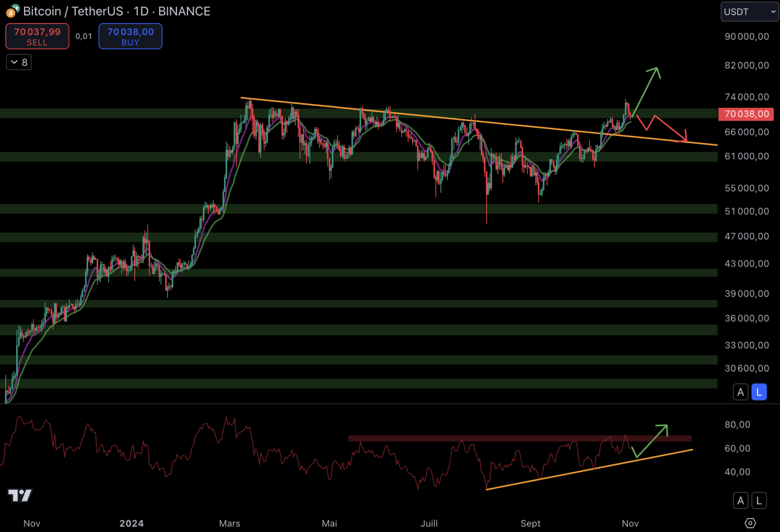Open the USDT currency dropdown
Image resolution: width=780 pixels, height=532 pixels.
[x=749, y=12]
